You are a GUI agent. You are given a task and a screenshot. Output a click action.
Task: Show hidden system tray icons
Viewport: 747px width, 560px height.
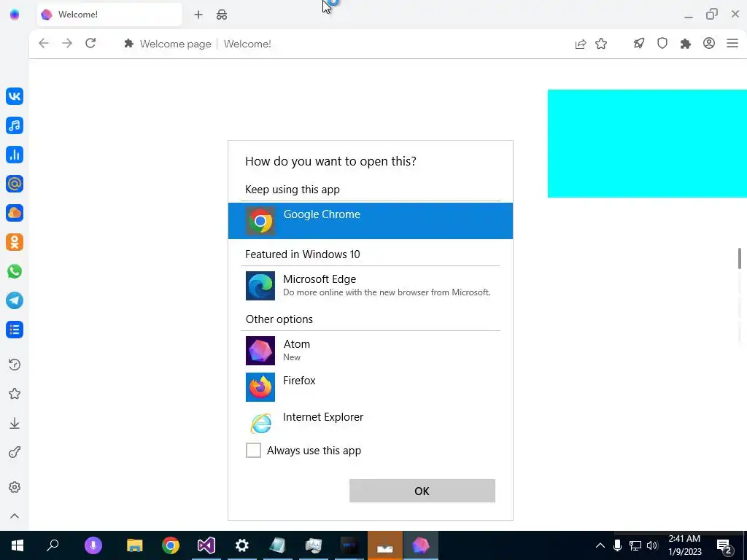point(600,545)
